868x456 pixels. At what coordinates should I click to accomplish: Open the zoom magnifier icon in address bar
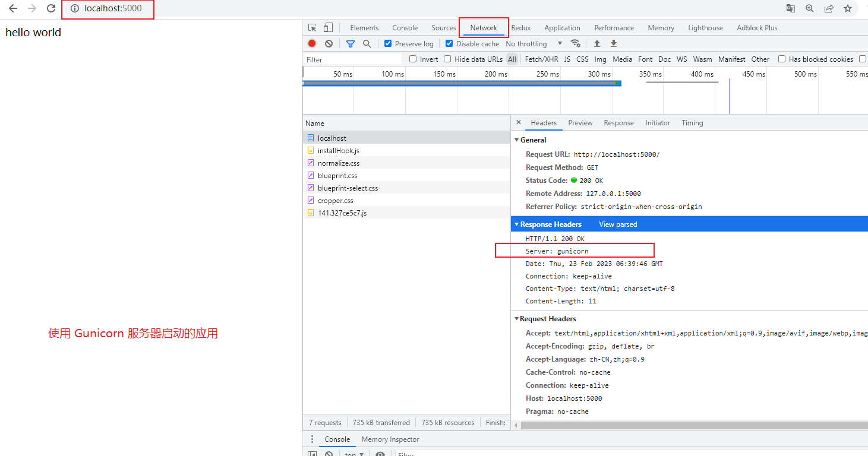(x=810, y=8)
